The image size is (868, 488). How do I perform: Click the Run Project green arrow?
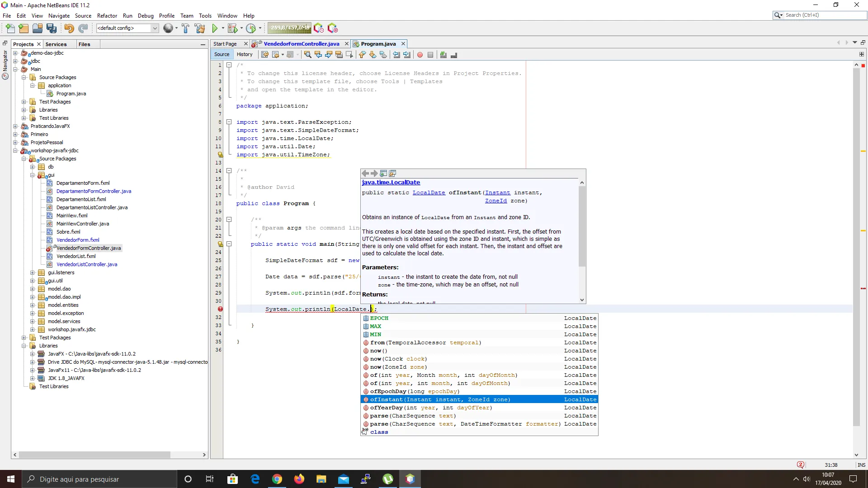pyautogui.click(x=215, y=28)
